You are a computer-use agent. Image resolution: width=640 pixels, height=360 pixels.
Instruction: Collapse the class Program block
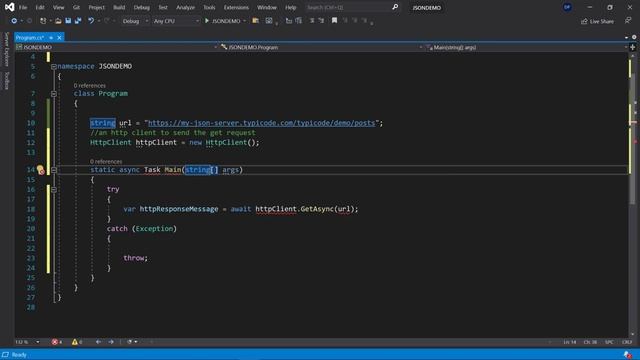[x=53, y=94]
